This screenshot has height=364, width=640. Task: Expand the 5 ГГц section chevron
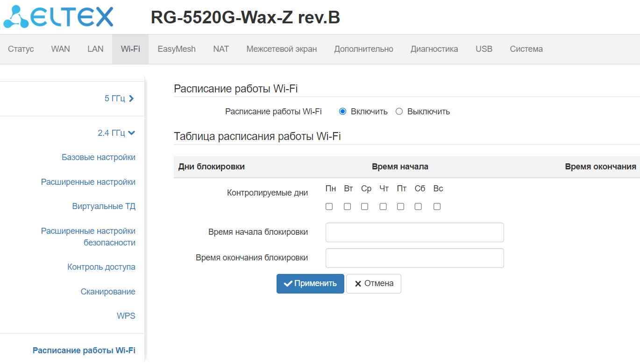point(131,98)
